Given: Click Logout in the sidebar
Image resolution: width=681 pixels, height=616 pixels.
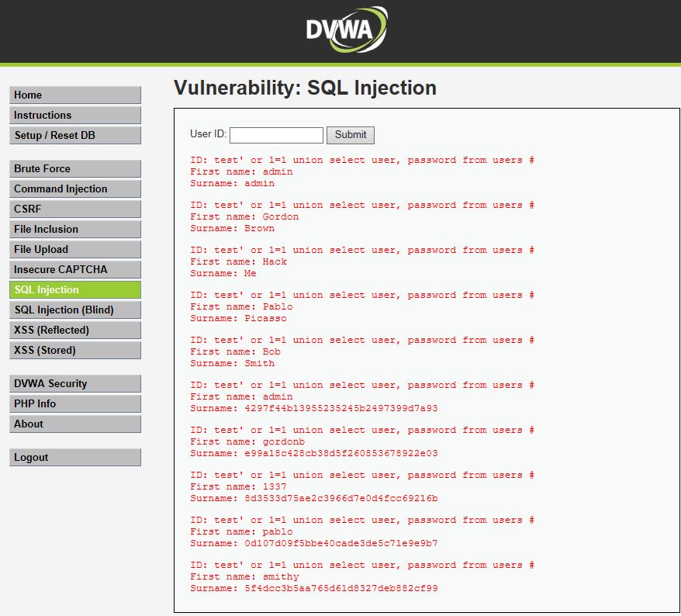Looking at the screenshot, I should click(75, 458).
